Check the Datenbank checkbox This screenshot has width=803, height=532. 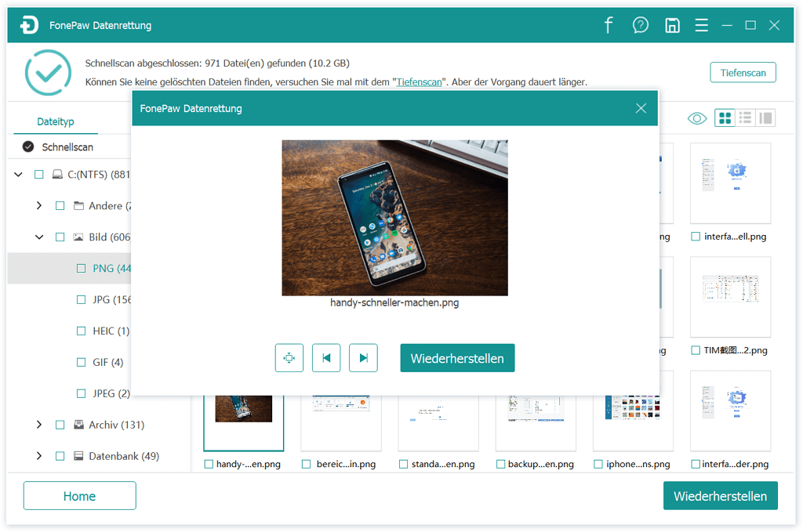(60, 456)
